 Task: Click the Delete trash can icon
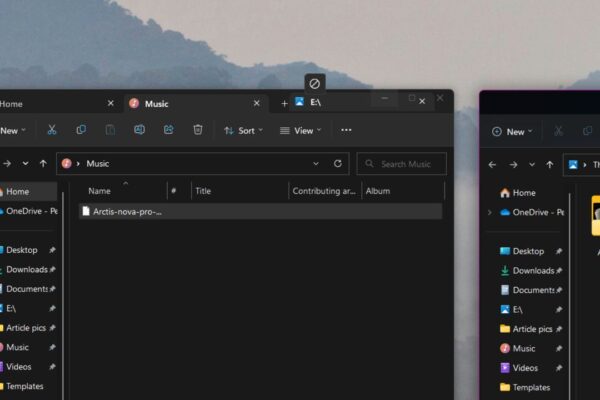198,130
